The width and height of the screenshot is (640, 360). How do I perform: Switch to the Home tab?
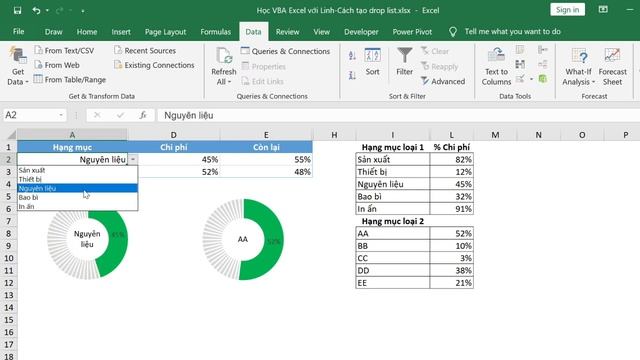[x=87, y=31]
